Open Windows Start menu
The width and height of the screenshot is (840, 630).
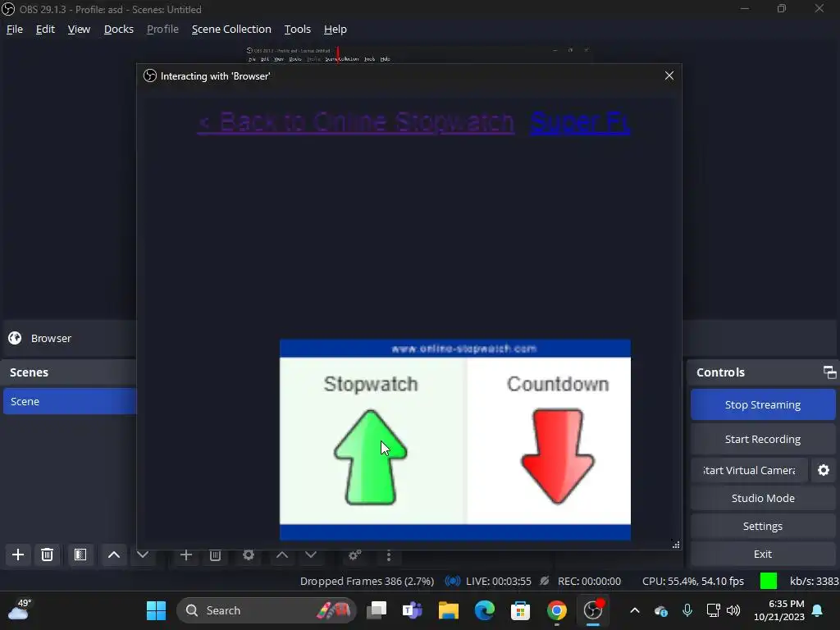click(x=156, y=610)
